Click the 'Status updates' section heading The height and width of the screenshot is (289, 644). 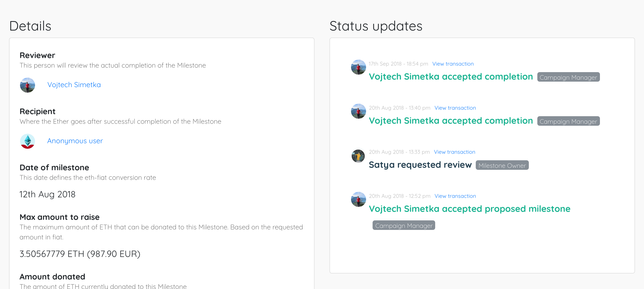[376, 26]
